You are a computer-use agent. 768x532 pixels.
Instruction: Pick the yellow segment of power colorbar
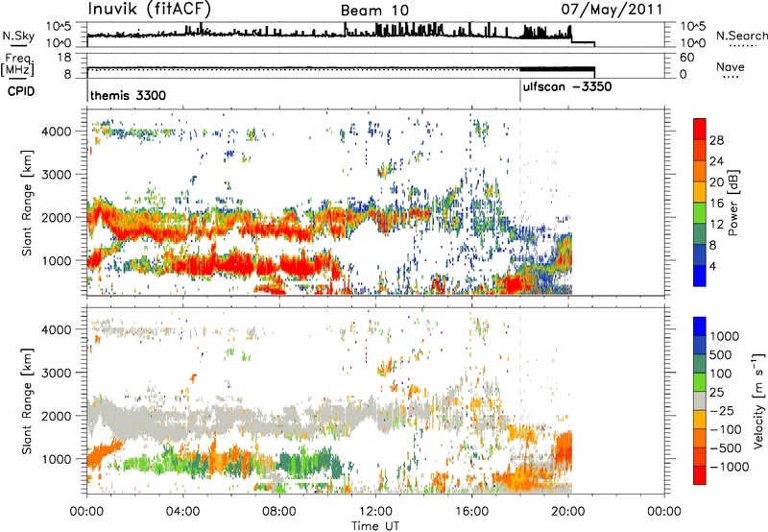(x=700, y=192)
